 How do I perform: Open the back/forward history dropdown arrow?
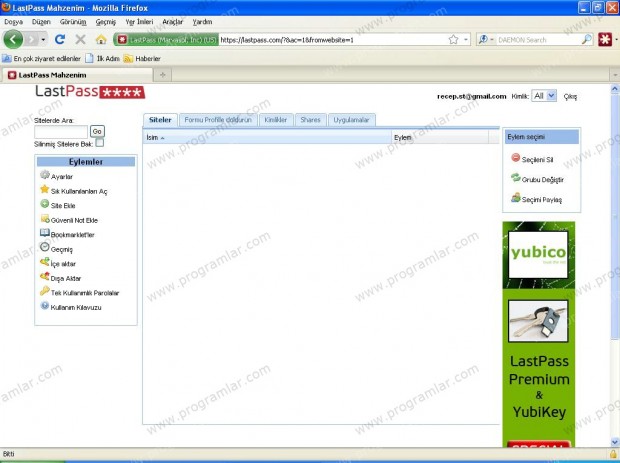[x=43, y=40]
